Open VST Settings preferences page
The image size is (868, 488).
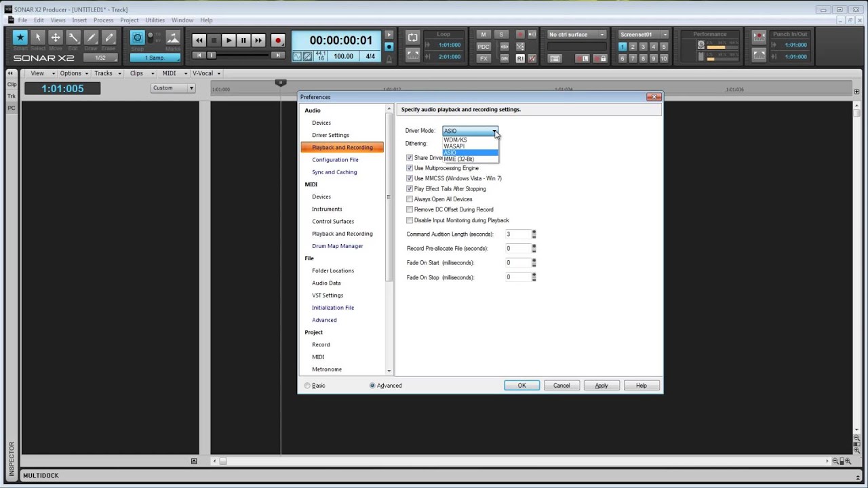click(x=328, y=296)
